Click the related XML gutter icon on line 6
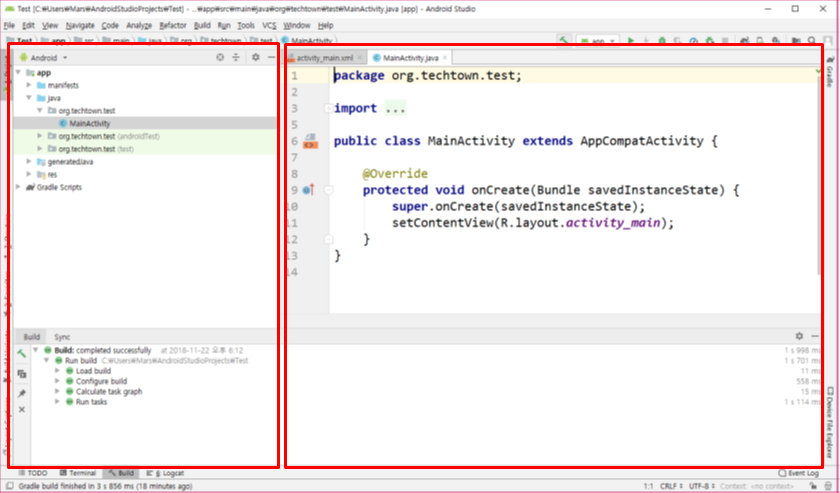 pos(311,141)
